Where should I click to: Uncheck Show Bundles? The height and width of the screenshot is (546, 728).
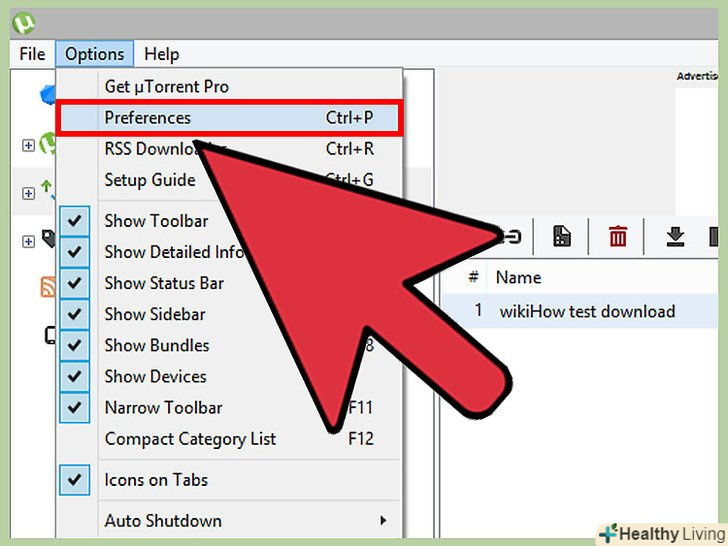74,345
